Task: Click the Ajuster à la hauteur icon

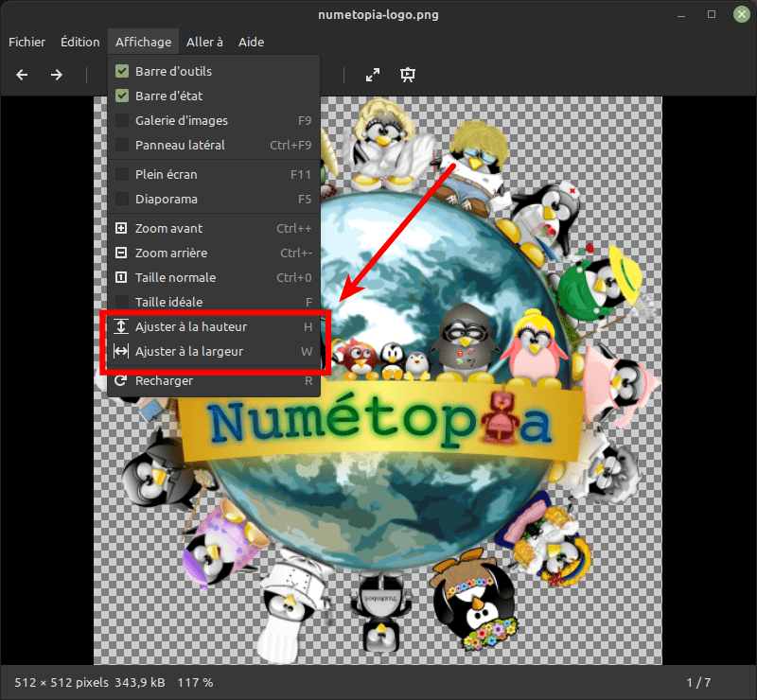Action: pos(121,327)
